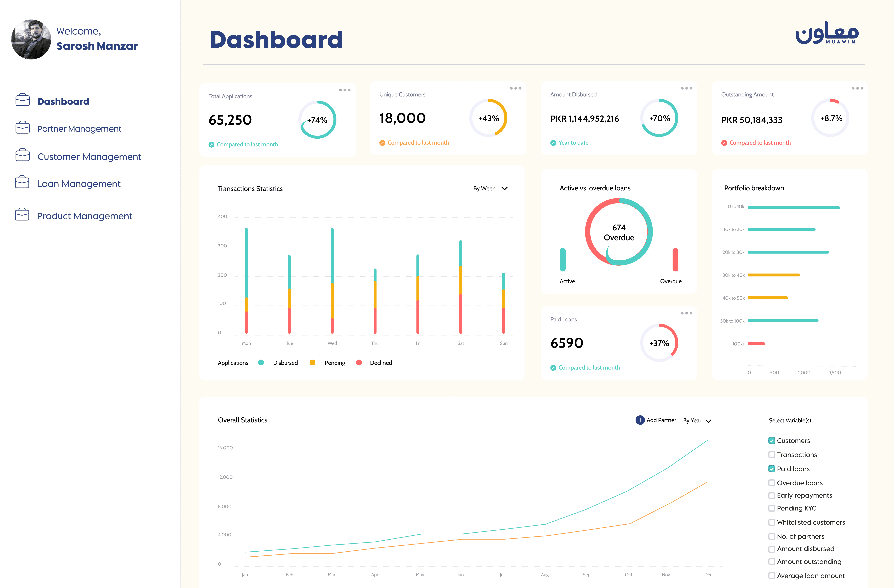Click the briefcase icon beside Customer Management

pyautogui.click(x=22, y=155)
